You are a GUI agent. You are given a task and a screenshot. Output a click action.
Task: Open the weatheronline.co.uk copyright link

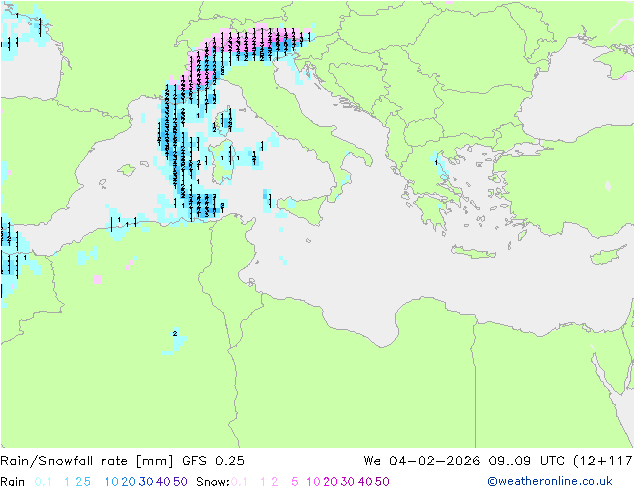pos(550,481)
